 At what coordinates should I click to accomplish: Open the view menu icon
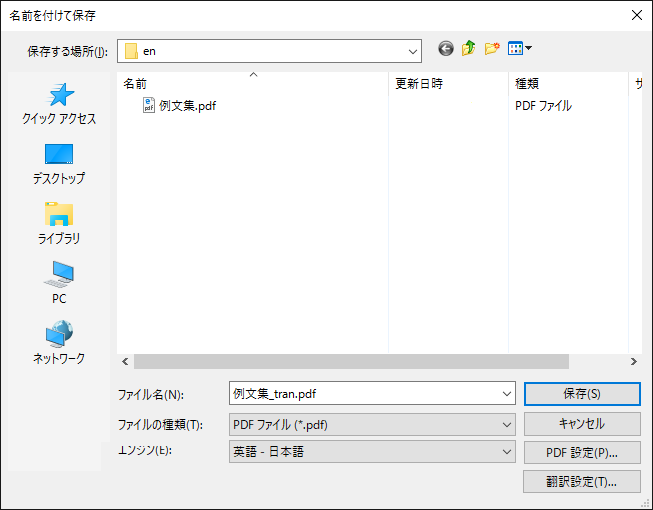tap(519, 49)
